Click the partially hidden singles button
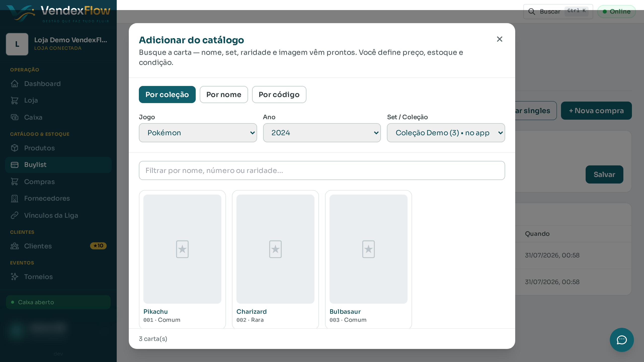Screen dimensions: 644x362 coord(536,111)
